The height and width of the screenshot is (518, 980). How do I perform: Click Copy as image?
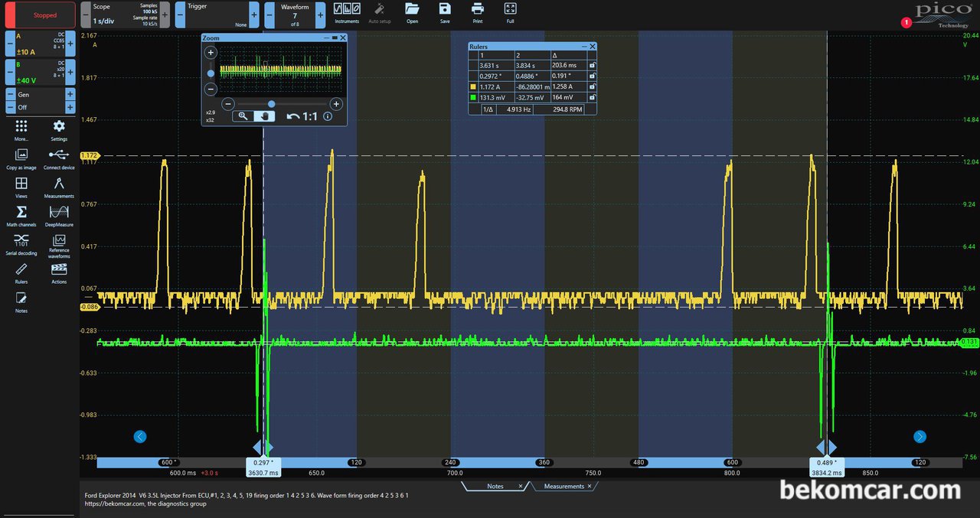click(x=21, y=158)
